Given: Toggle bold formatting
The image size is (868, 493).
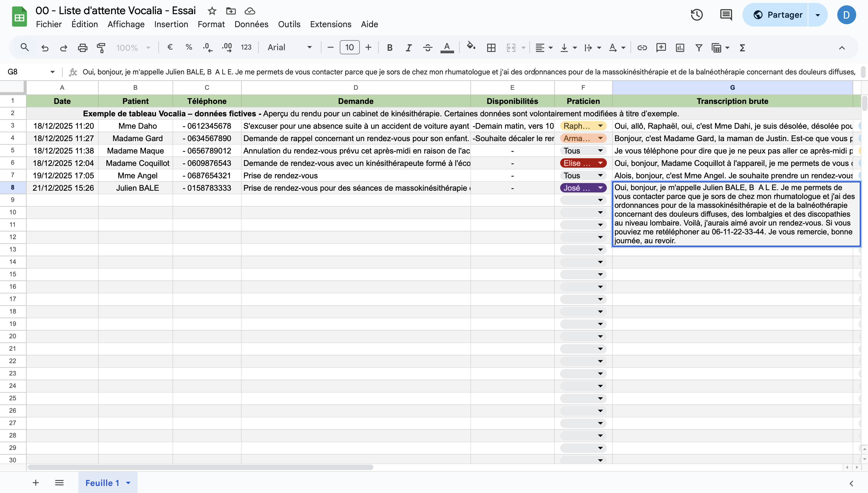Looking at the screenshot, I should click(x=390, y=48).
